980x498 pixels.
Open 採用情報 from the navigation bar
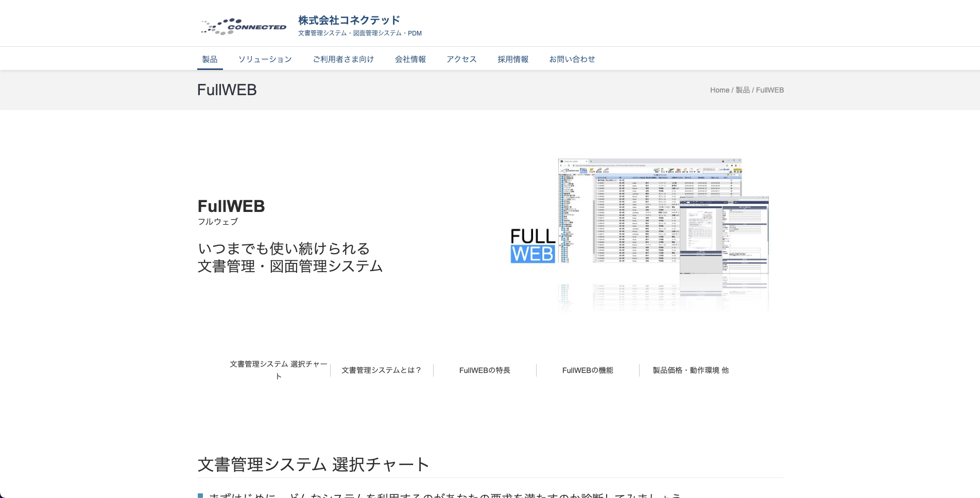tap(512, 59)
